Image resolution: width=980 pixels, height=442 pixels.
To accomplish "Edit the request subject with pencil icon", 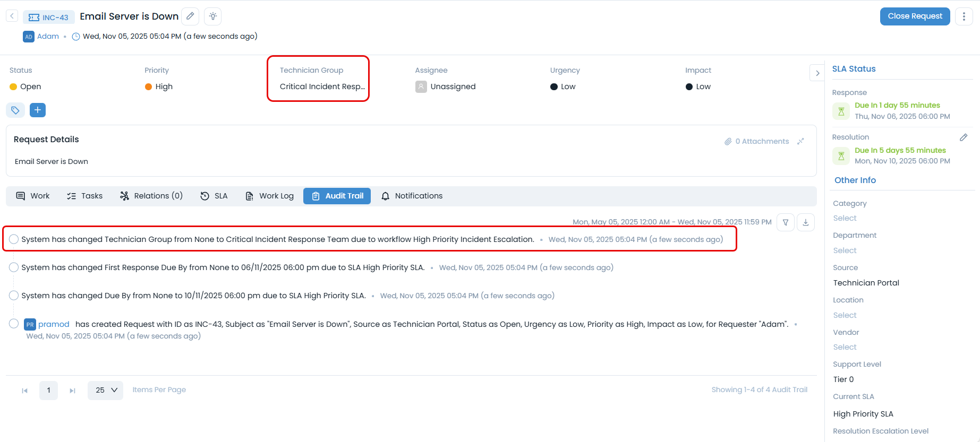I will click(x=190, y=16).
